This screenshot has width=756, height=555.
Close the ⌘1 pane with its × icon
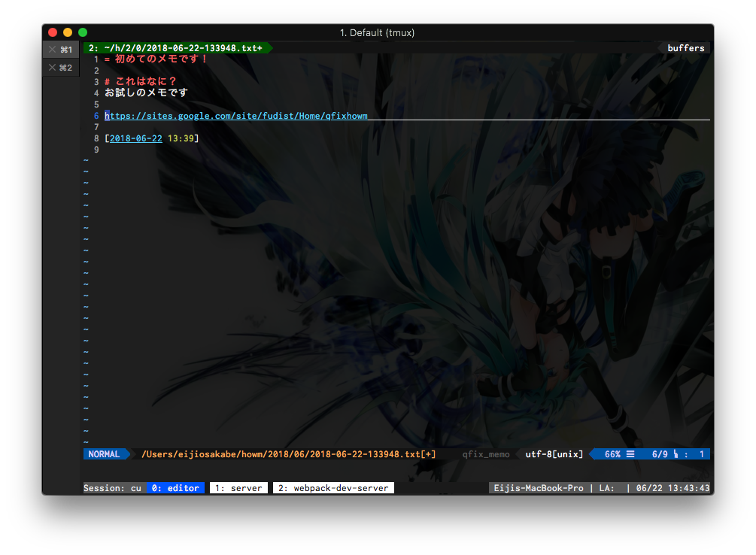click(51, 48)
